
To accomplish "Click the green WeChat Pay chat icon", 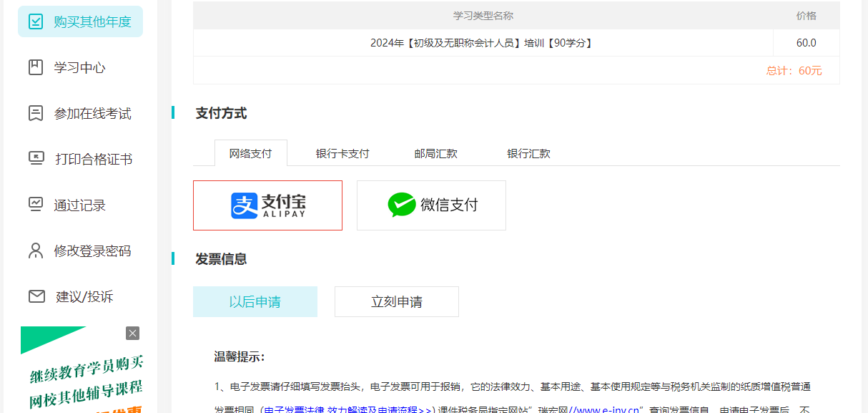I will [402, 205].
